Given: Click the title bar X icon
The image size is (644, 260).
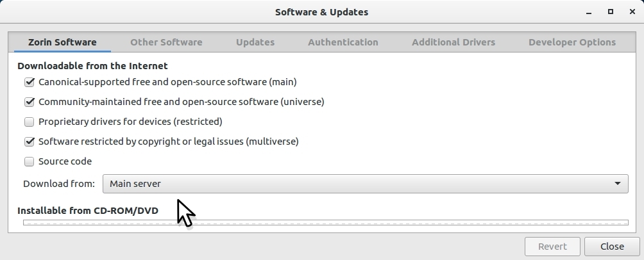Looking at the screenshot, I should click(631, 12).
